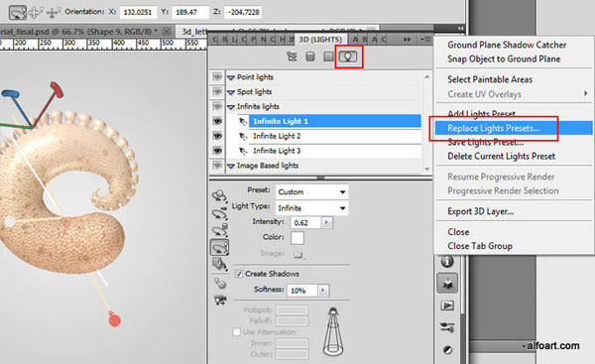
Task: Open Create UV Overlays submenu arrow
Action: coord(586,93)
